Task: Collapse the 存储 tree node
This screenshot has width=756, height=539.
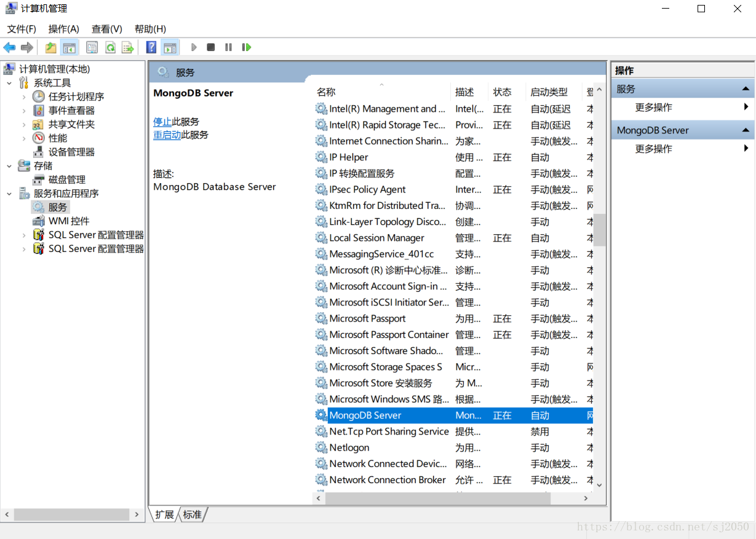Action: point(9,166)
